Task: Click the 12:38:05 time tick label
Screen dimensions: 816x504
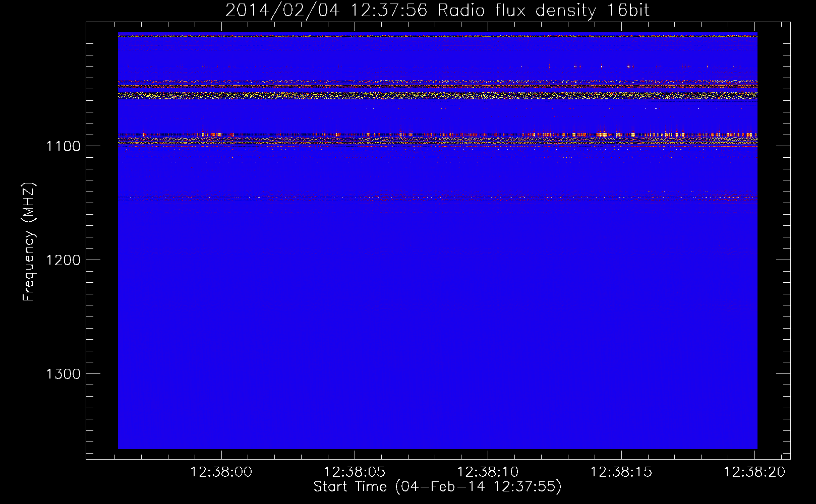Action: [x=355, y=472]
